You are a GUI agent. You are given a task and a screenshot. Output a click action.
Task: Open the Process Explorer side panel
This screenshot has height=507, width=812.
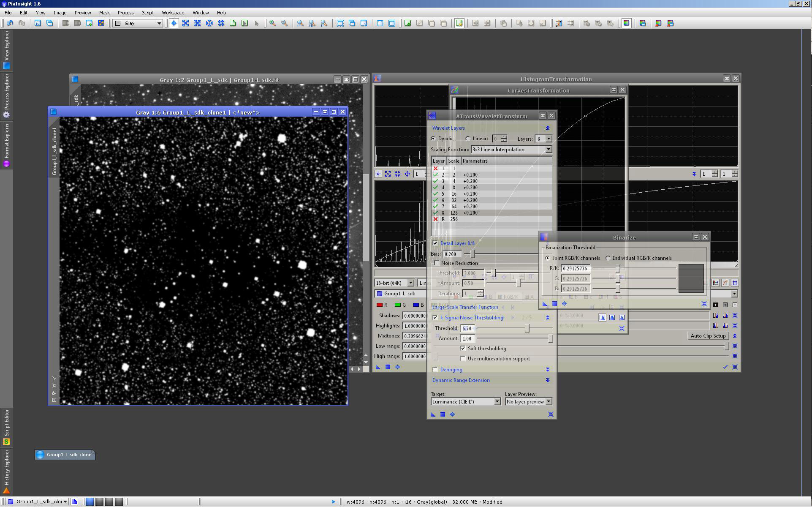6,96
